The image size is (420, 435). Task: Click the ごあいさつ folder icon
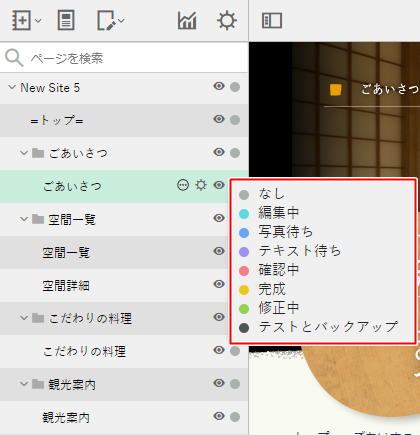click(x=38, y=153)
